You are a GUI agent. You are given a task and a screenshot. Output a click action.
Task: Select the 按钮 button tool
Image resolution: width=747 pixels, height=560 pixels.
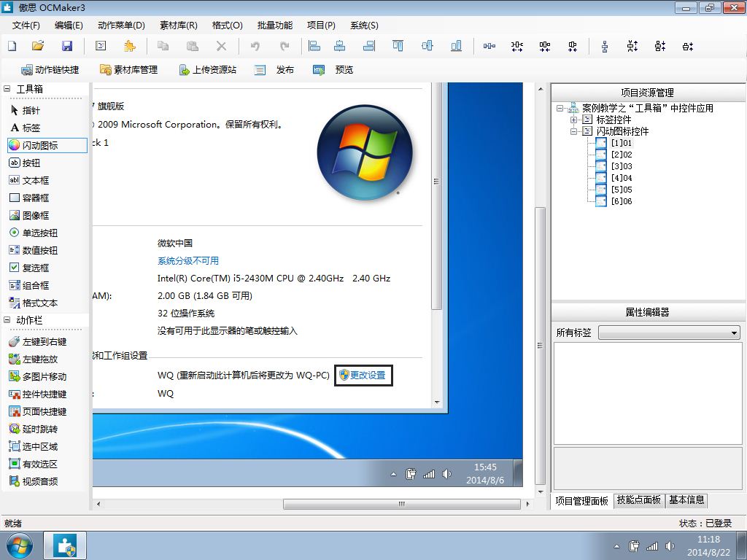(x=26, y=163)
